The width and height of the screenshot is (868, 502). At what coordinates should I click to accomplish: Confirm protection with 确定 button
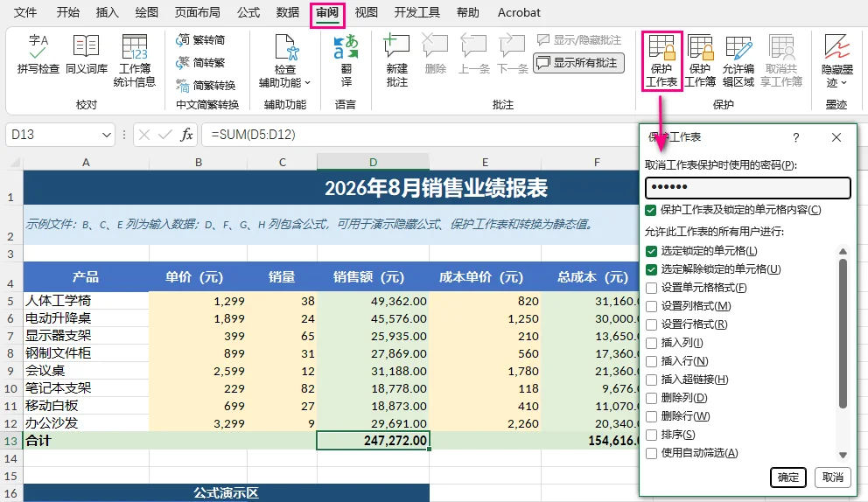(x=787, y=478)
